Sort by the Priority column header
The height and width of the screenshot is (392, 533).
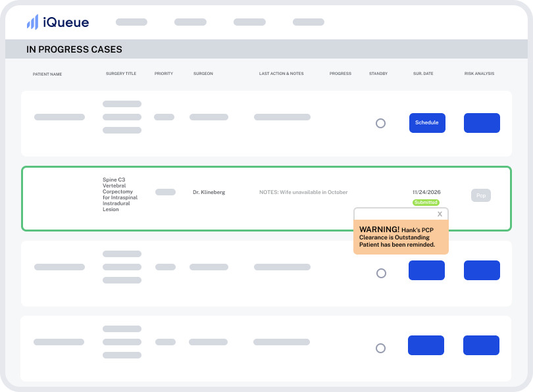(163, 74)
